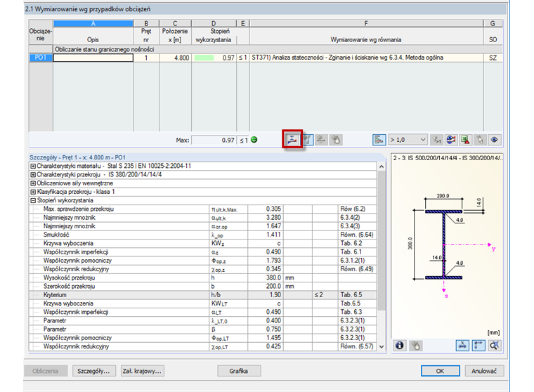Expand 'Charakterystyki materiału' tree node
Screen dimensions: 534x392
33,166
